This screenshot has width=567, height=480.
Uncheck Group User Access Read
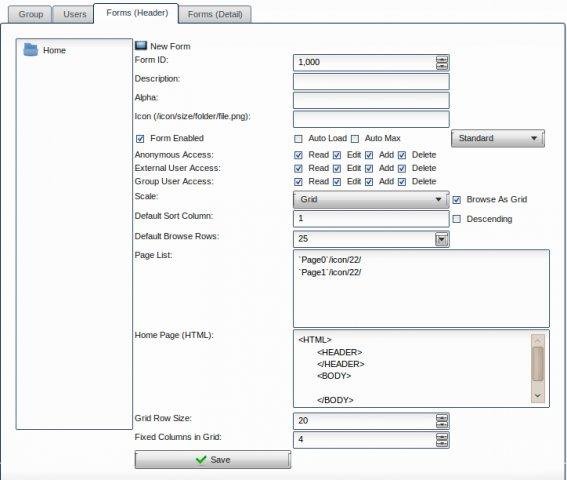pos(298,182)
